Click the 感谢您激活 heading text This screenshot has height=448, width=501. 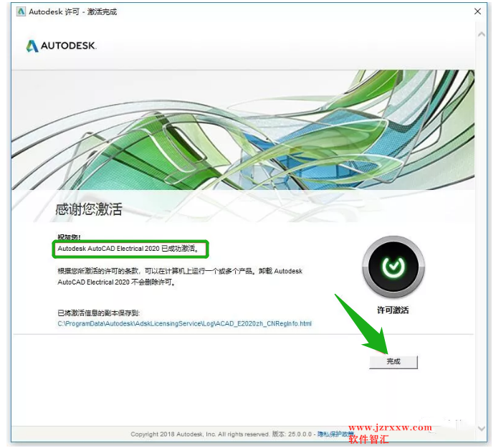(88, 209)
